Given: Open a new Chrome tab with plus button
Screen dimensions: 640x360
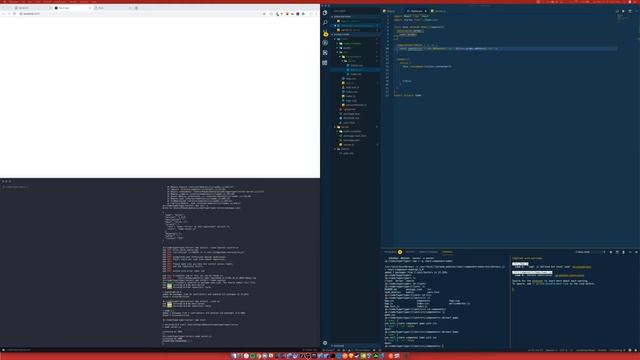Looking at the screenshot, I should pos(136,8).
